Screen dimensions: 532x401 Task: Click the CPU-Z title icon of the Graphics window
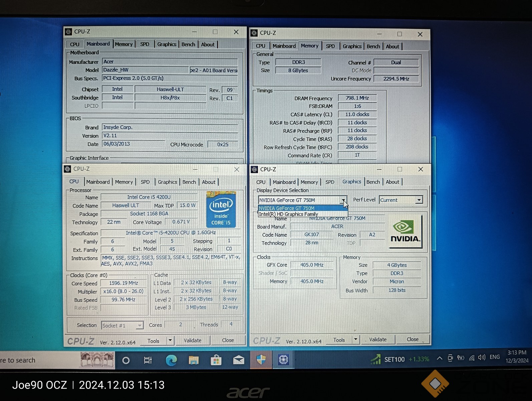(254, 169)
